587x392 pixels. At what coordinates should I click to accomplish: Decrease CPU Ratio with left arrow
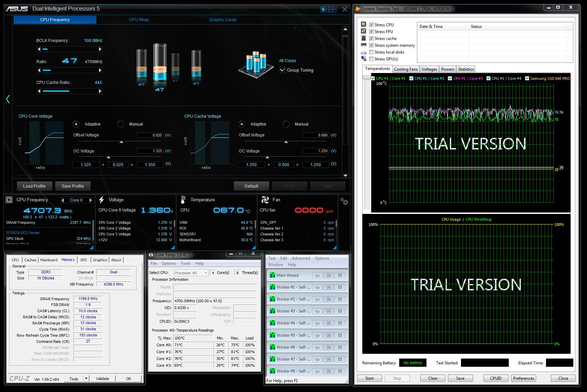coord(39,70)
